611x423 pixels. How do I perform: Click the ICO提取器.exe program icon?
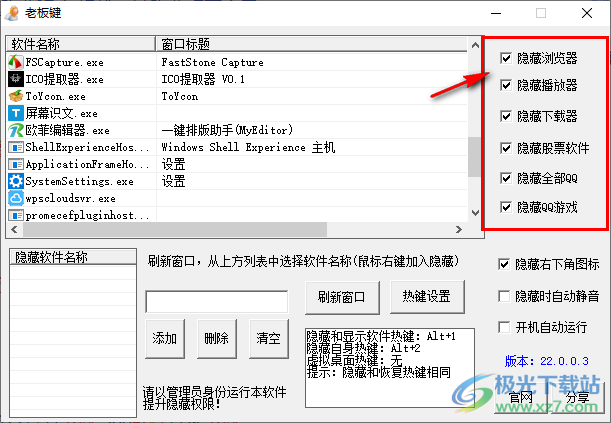(x=16, y=79)
